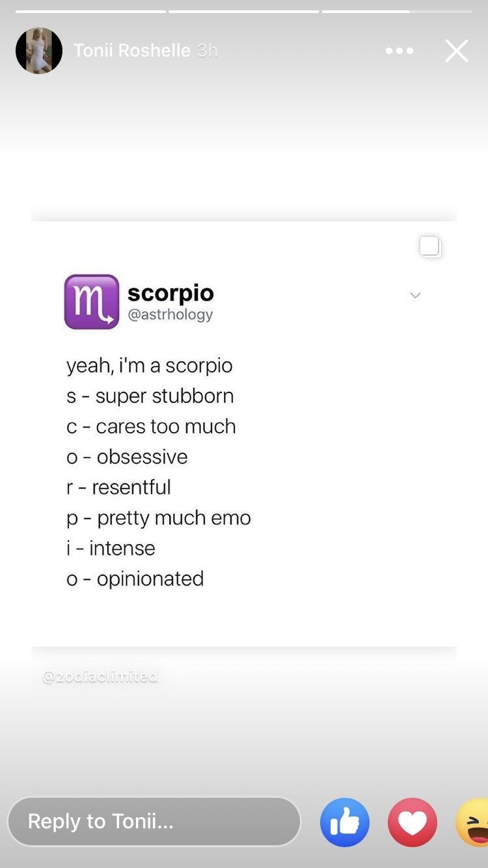Image resolution: width=488 pixels, height=868 pixels.
Task: Select the @zodiaclimited watermark tag
Action: click(100, 677)
